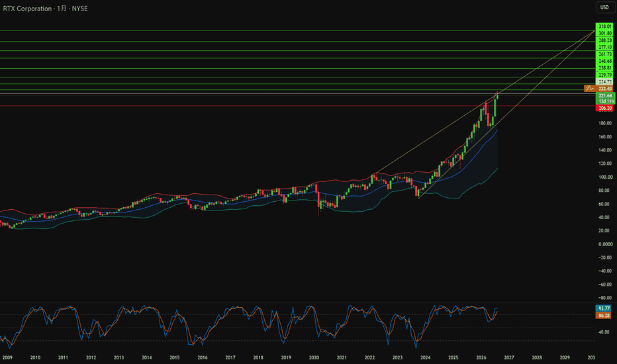Click the pale 224.73 price label
This screenshot has height=364, width=617.
pyautogui.click(x=605, y=81)
